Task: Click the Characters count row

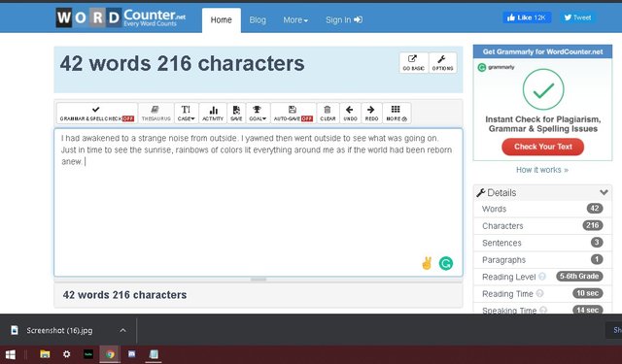Action: pyautogui.click(x=542, y=226)
